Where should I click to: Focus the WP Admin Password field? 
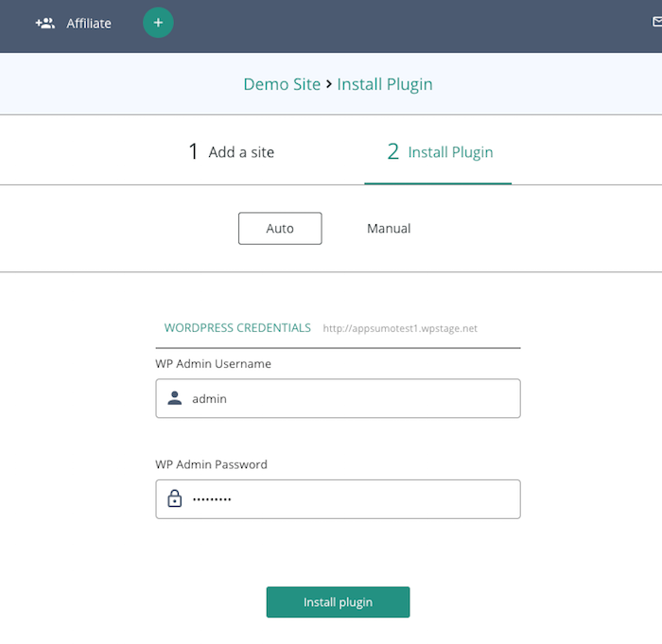tap(338, 499)
